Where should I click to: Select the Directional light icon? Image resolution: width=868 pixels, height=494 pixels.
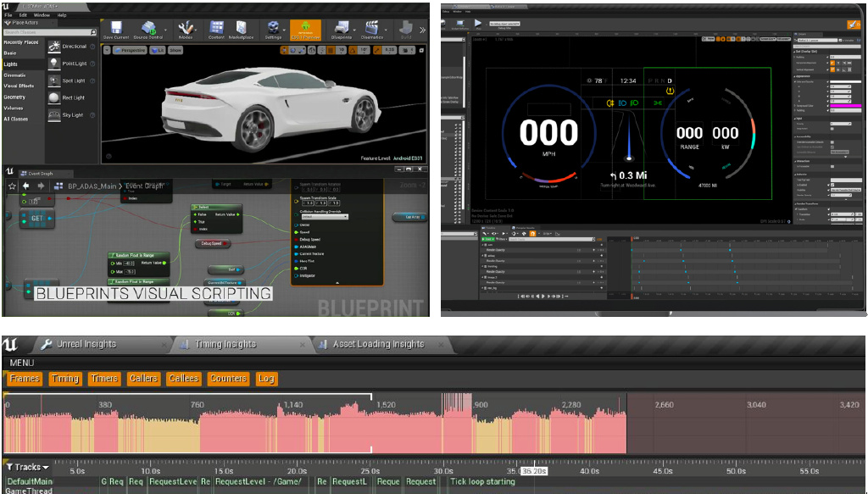tap(54, 47)
